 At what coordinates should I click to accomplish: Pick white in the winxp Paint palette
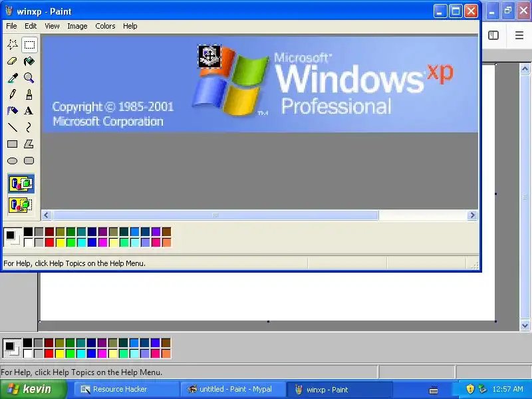pos(28,242)
